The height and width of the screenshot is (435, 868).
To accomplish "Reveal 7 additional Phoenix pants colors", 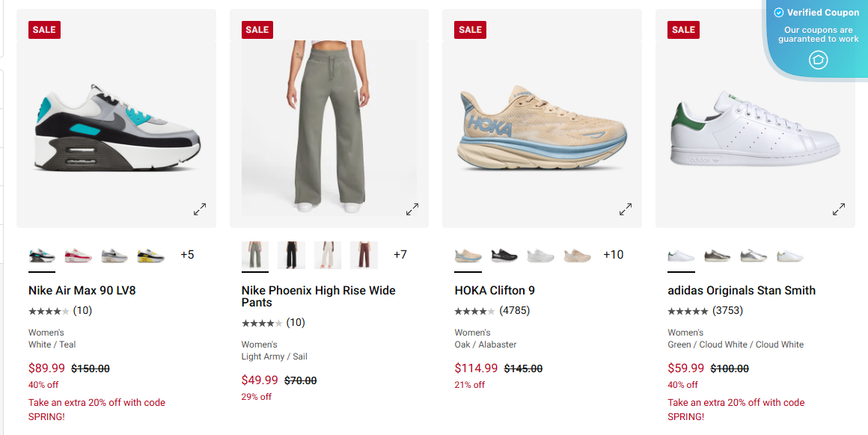I will (400, 254).
